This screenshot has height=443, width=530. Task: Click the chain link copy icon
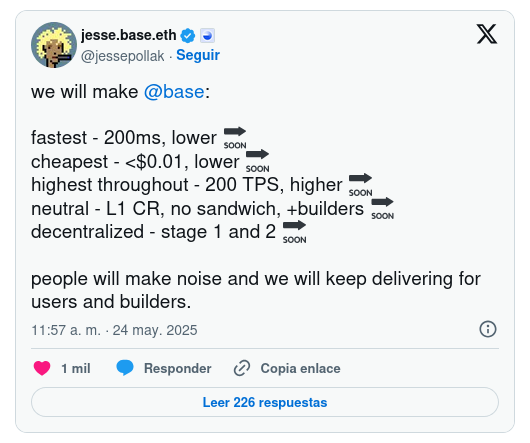pos(242,368)
